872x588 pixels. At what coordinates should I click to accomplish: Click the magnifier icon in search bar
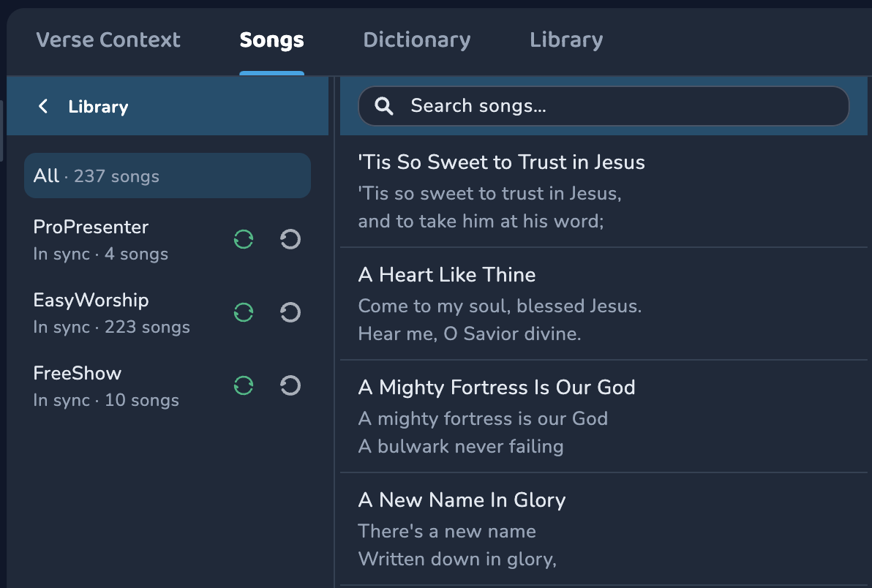(x=384, y=105)
